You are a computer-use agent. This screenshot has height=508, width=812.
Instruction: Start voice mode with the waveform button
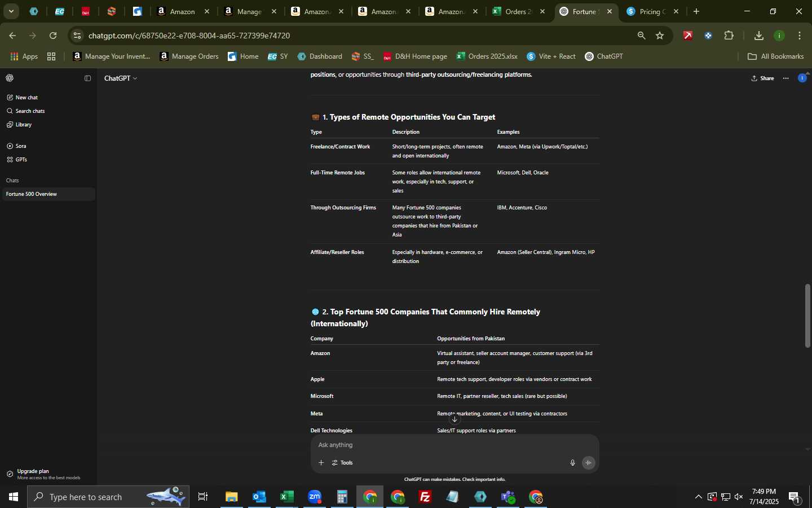click(x=589, y=463)
